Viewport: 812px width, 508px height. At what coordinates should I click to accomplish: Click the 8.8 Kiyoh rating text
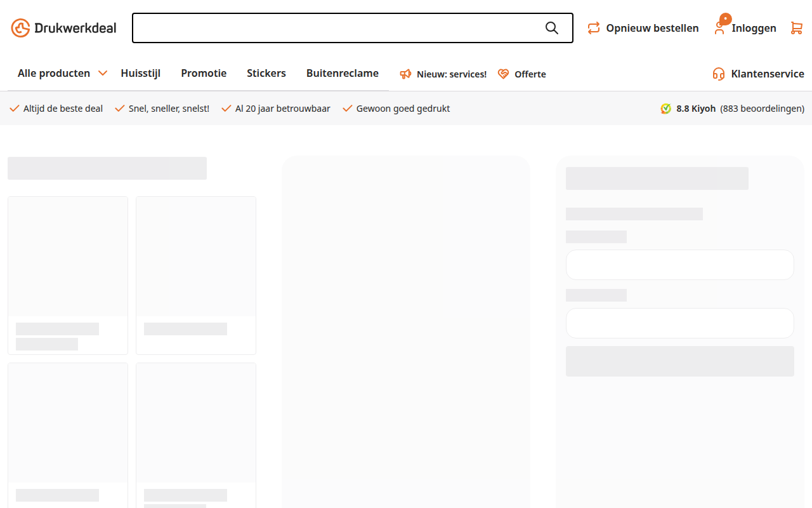[x=696, y=109]
